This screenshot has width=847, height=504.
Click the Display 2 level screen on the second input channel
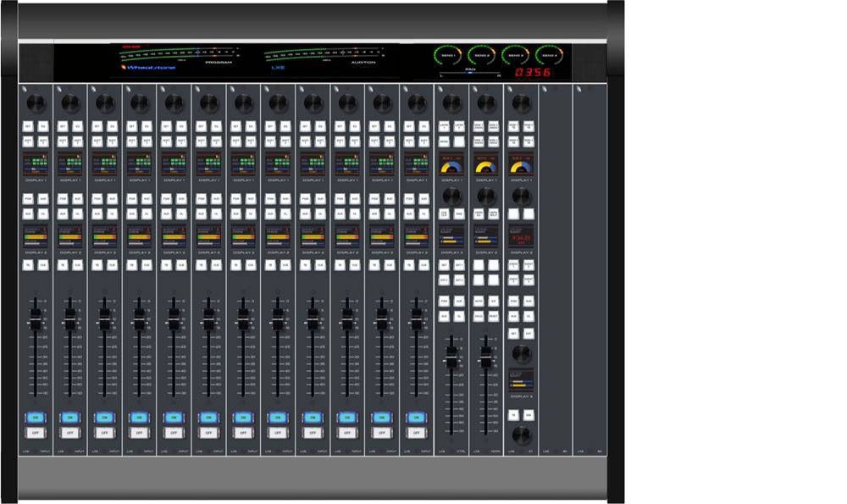click(x=70, y=236)
